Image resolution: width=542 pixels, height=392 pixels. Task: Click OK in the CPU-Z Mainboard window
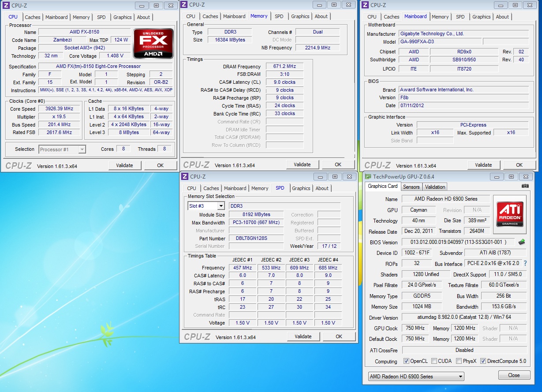pyautogui.click(x=519, y=165)
